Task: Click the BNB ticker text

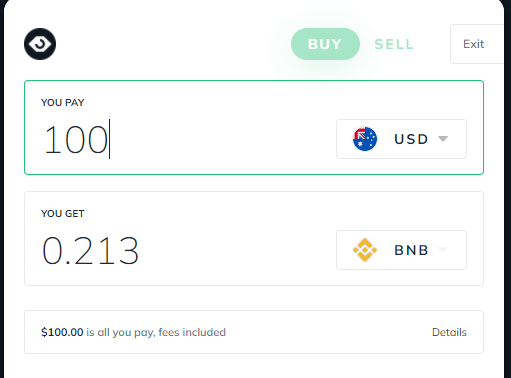Action: (411, 250)
